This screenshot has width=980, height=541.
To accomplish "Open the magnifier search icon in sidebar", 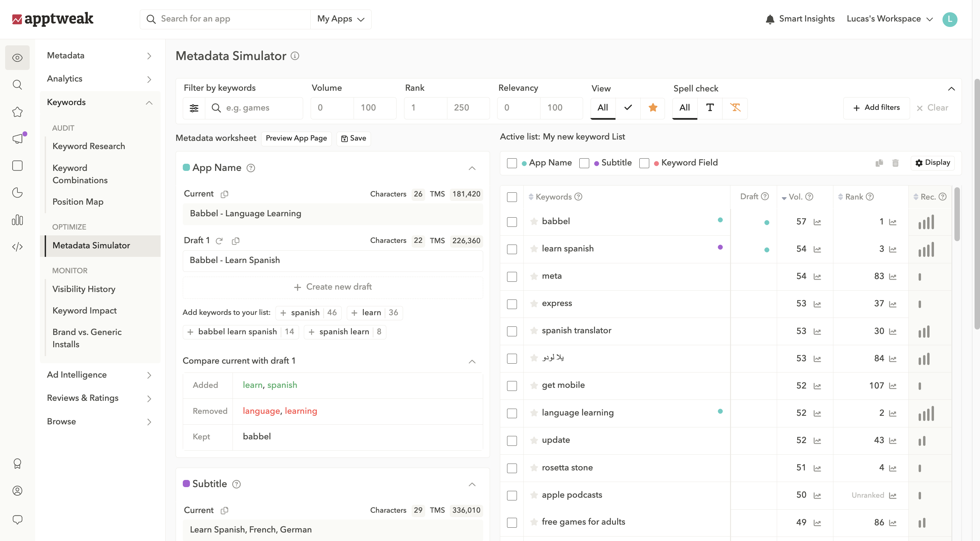I will point(17,85).
